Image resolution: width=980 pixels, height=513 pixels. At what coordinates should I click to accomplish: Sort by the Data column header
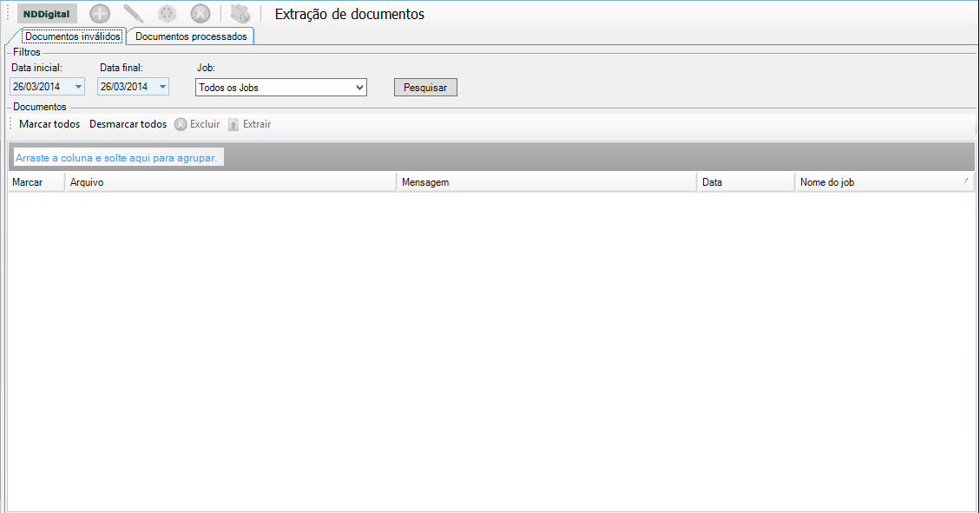point(747,182)
